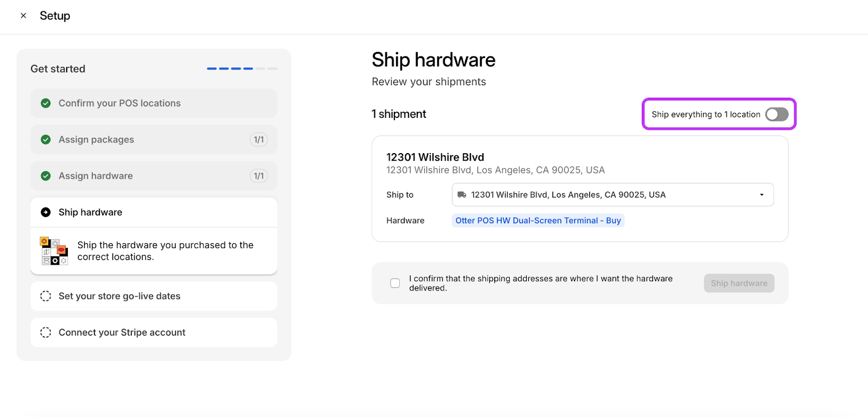Click the colorful hardware illustration thumbnail
The image size is (868, 417).
[x=54, y=251]
